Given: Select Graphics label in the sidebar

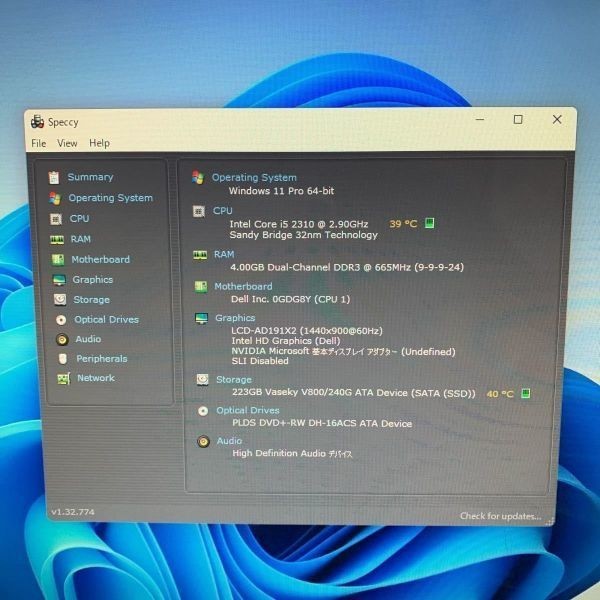Looking at the screenshot, I should click(93, 280).
